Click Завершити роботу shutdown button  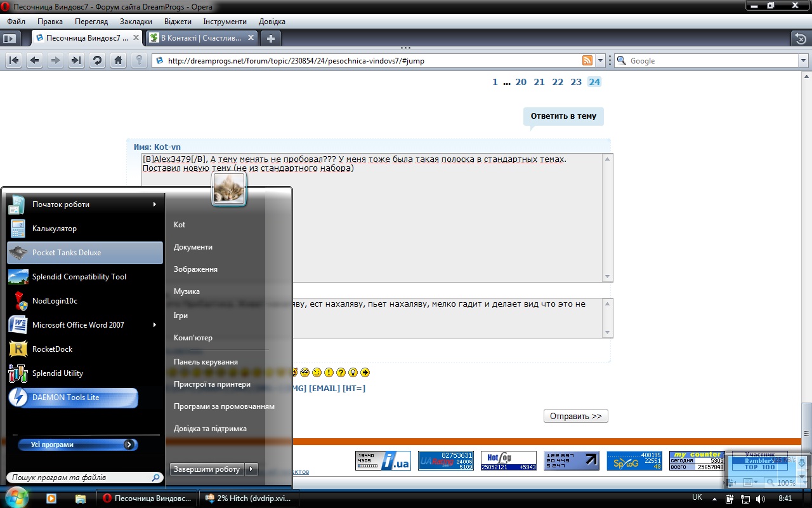click(207, 469)
